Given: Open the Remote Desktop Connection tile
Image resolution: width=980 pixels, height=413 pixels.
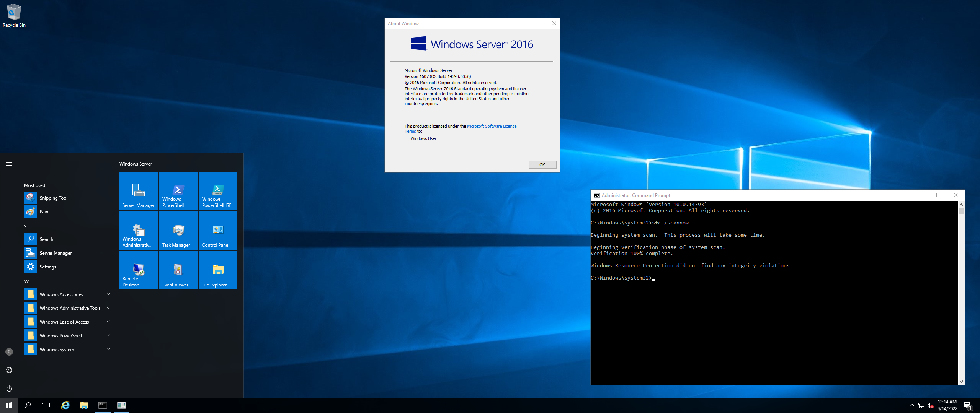Looking at the screenshot, I should coord(138,270).
